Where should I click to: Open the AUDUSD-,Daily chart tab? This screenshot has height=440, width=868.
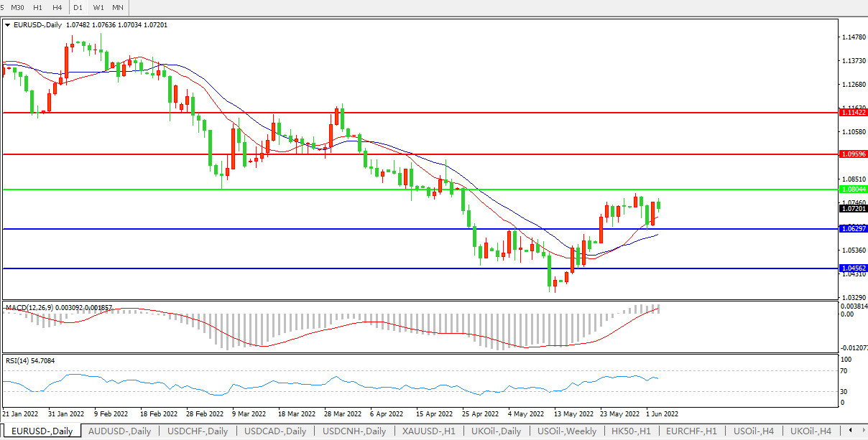click(x=119, y=431)
